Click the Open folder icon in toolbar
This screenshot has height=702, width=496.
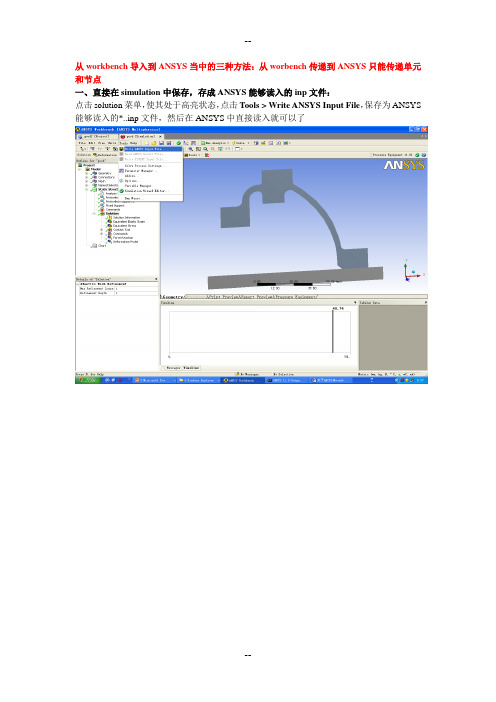pyautogui.click(x=154, y=143)
